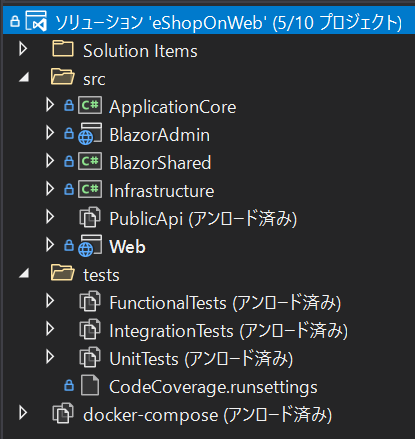Select the bold Web project name

127,247
